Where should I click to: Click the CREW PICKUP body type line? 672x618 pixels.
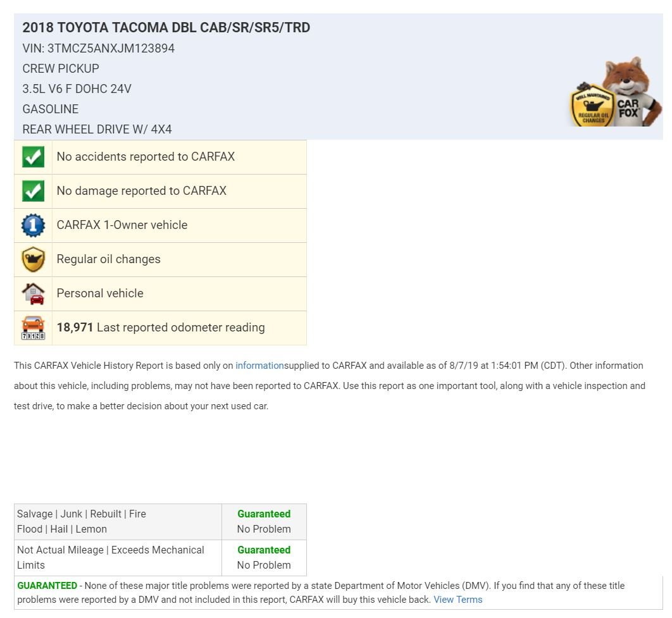coord(61,68)
